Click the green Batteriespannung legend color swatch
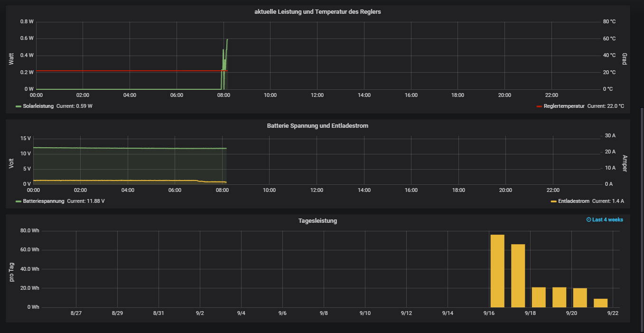The image size is (644, 333). (19, 201)
